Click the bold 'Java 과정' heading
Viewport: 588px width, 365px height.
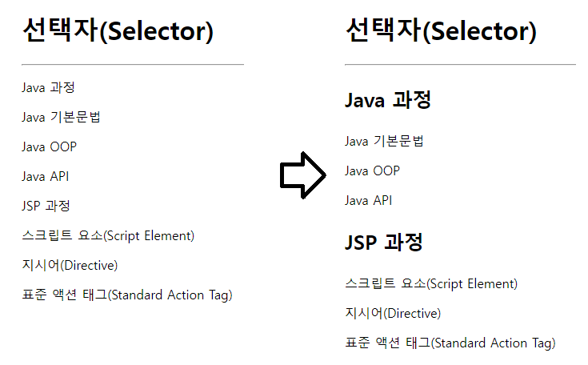click(388, 100)
